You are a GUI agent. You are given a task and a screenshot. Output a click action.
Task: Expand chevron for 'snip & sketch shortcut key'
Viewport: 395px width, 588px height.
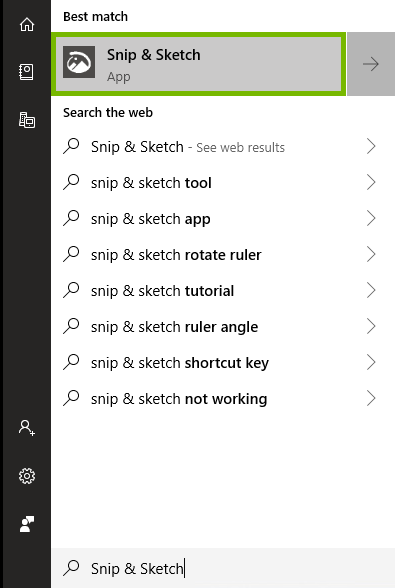(x=371, y=362)
